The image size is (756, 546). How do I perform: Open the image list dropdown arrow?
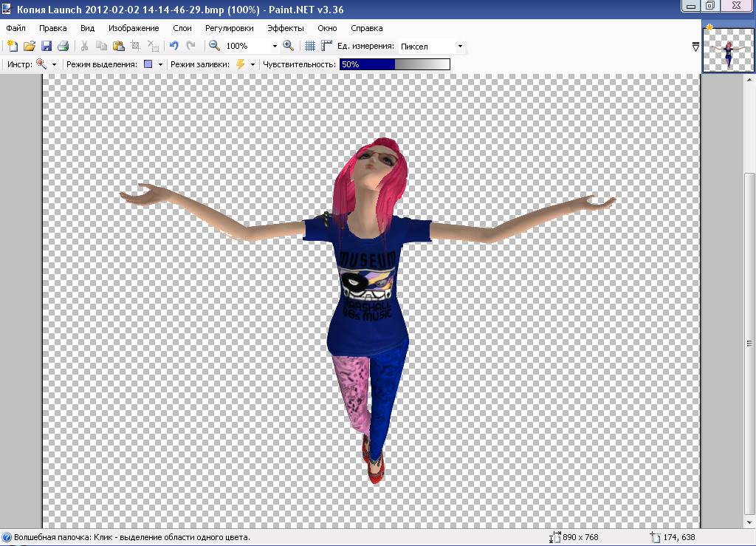point(695,47)
